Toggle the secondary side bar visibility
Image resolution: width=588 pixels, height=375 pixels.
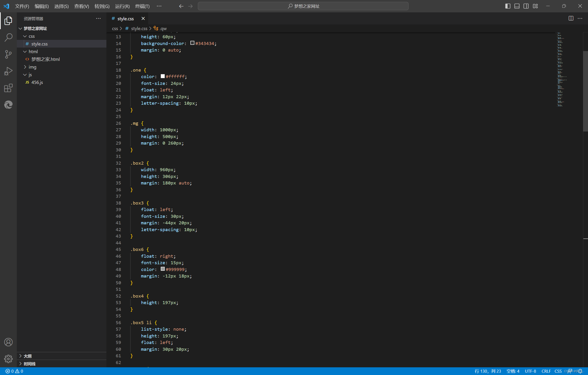526,6
